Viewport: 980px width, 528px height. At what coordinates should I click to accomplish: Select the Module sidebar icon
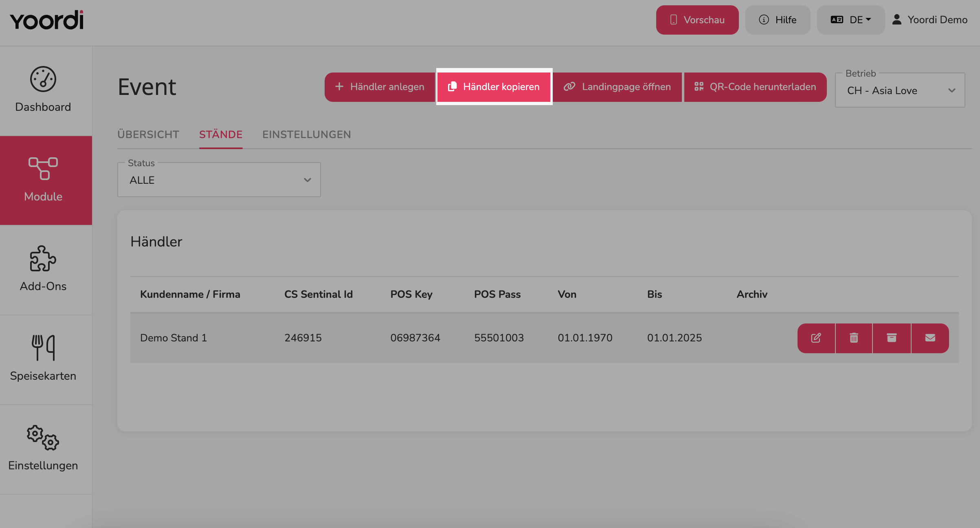pyautogui.click(x=43, y=168)
